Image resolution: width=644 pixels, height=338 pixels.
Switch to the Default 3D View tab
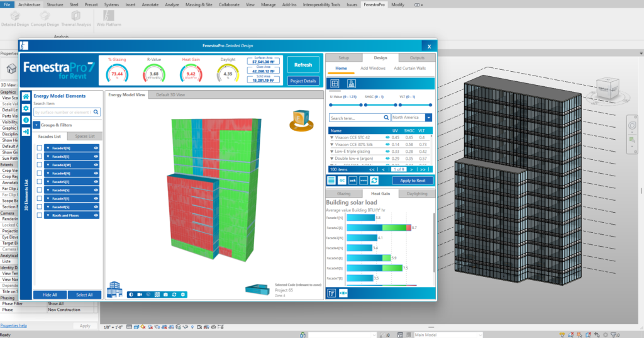(170, 94)
